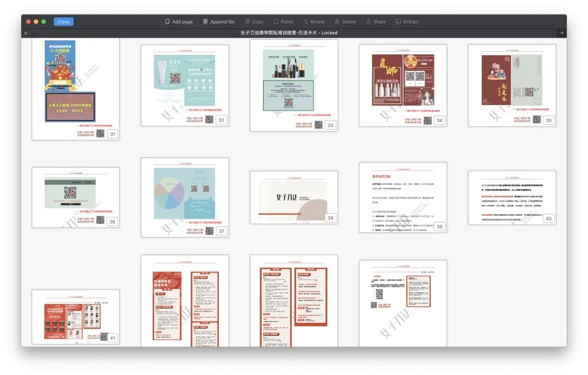Select page 35 thumbnail
This screenshot has width=588, height=375.
coord(512,86)
